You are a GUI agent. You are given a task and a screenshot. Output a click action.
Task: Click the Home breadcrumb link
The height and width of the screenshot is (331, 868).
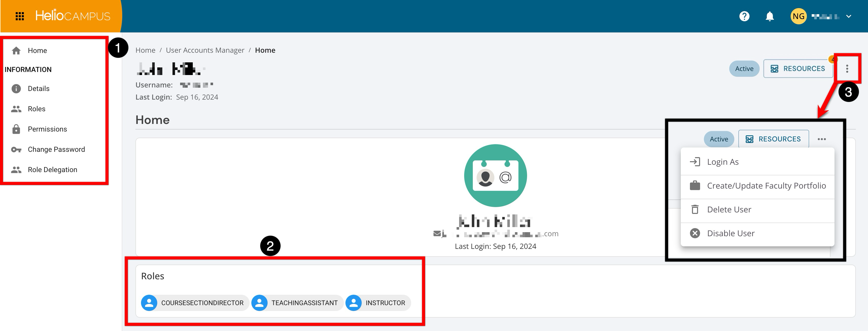(x=145, y=50)
